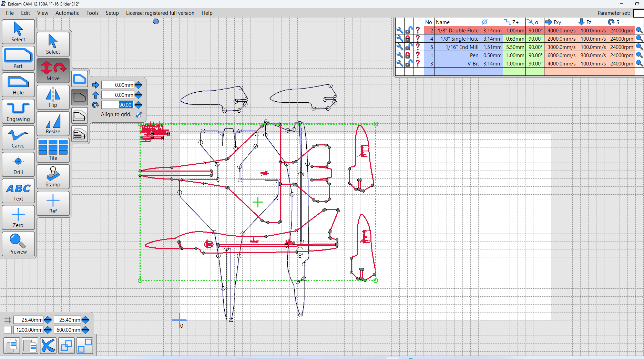Adjust the 1200.00mm width spinner
The width and height of the screenshot is (644, 359).
tap(48, 330)
